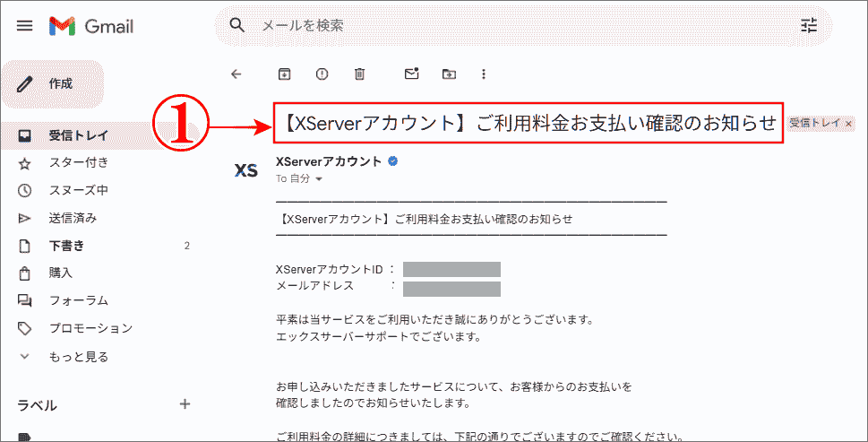Mark the email as unread

[411, 74]
